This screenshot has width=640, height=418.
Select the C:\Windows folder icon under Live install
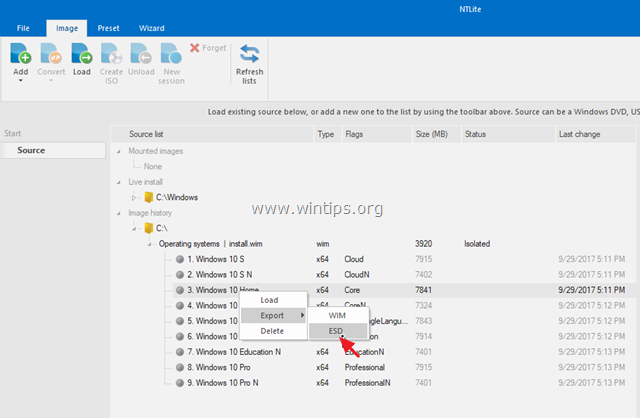(149, 198)
